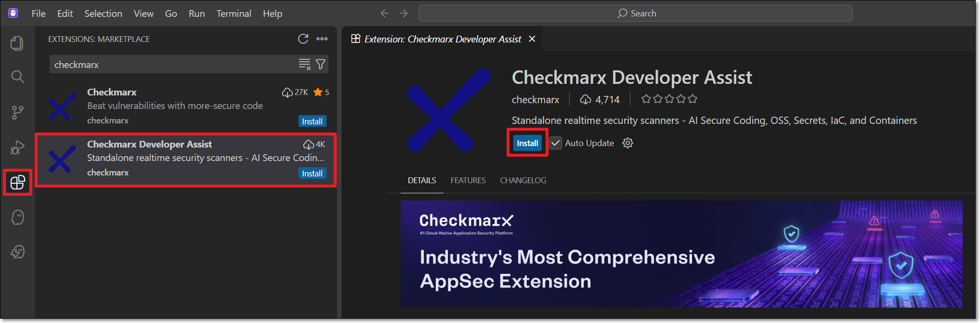Image resolution: width=980 pixels, height=323 pixels.
Task: Install the Checkmarx extension from list
Action: coord(312,121)
